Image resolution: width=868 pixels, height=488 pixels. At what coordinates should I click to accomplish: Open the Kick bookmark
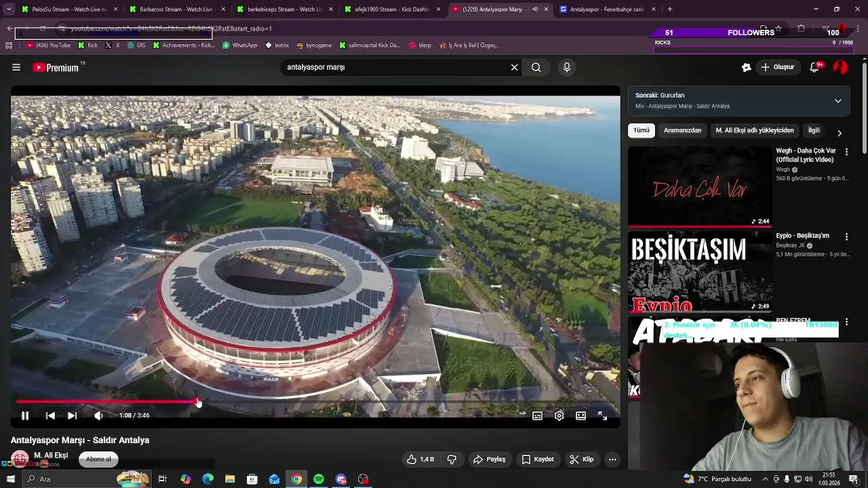[88, 45]
